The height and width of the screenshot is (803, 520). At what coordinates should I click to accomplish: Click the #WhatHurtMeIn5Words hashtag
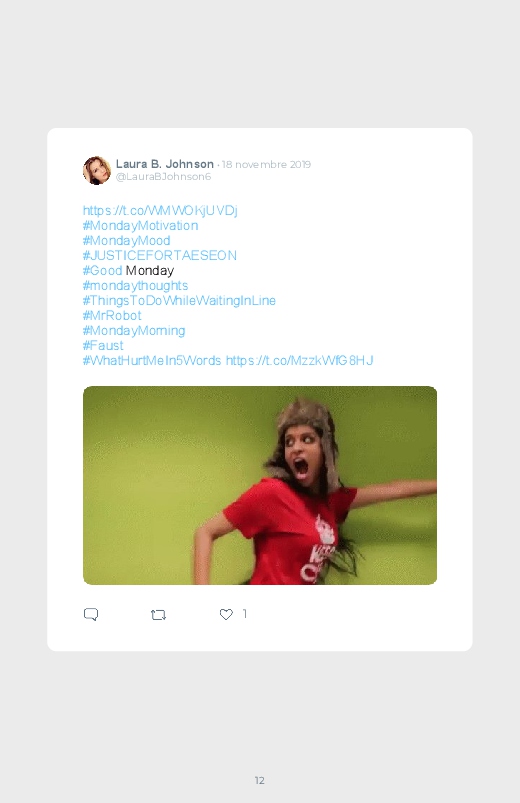pos(152,361)
